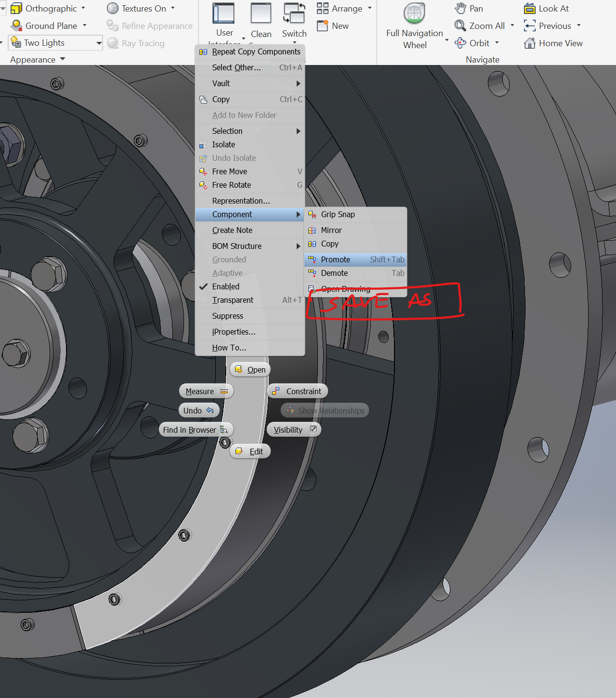Click Repeat Copy Components icon
The height and width of the screenshot is (698, 616).
point(203,52)
